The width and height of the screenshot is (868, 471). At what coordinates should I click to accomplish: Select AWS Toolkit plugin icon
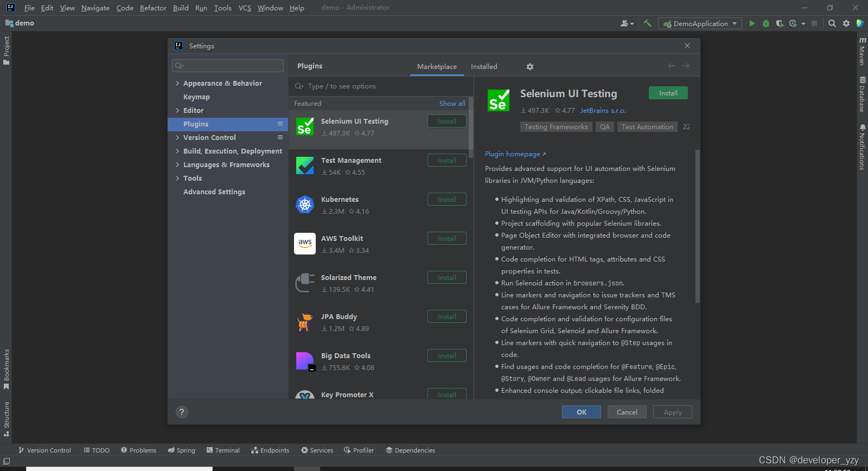(305, 244)
